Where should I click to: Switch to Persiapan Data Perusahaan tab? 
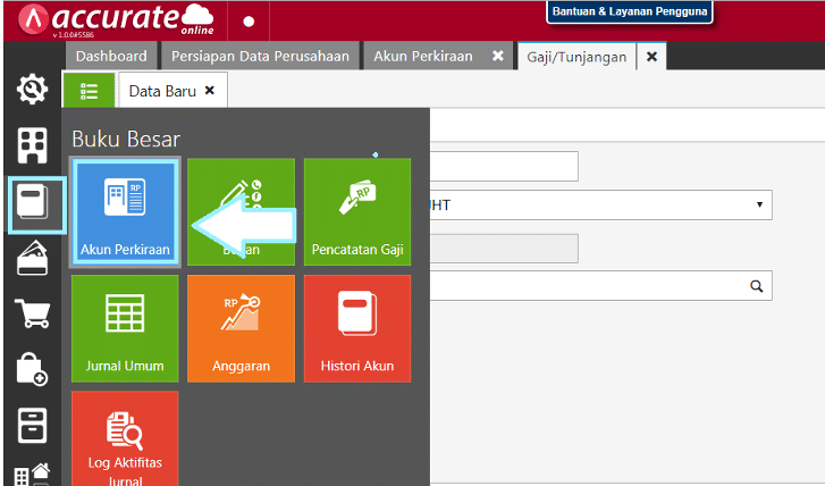click(x=260, y=56)
